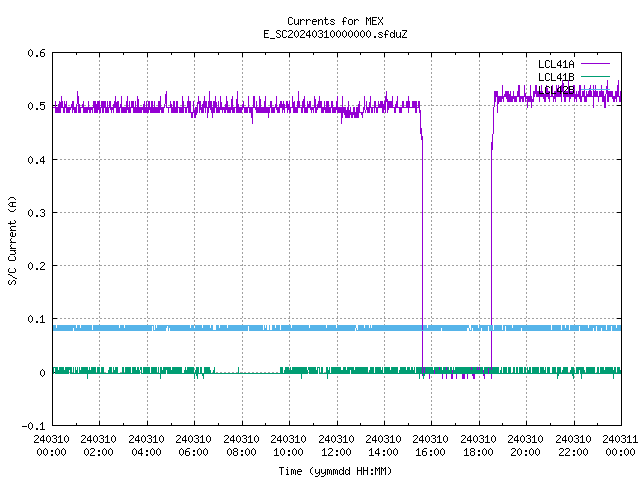Click the x-axis tick label 240310 14:00
The image size is (640, 480).
(x=384, y=445)
